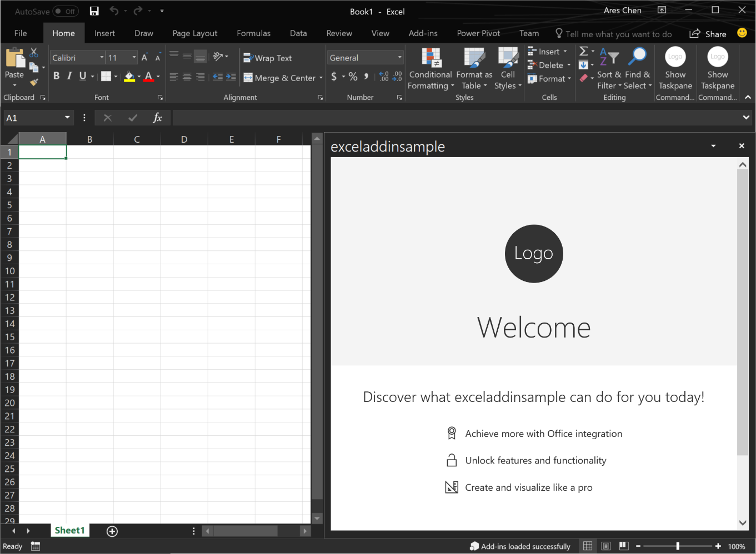Toggle underline formatting
Screen dimensions: 756x554
(82, 75)
